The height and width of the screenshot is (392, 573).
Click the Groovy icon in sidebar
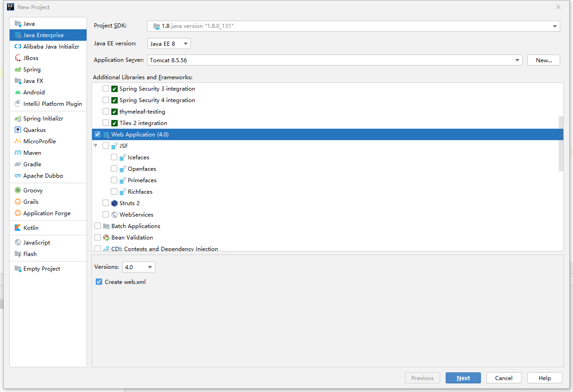pos(18,191)
